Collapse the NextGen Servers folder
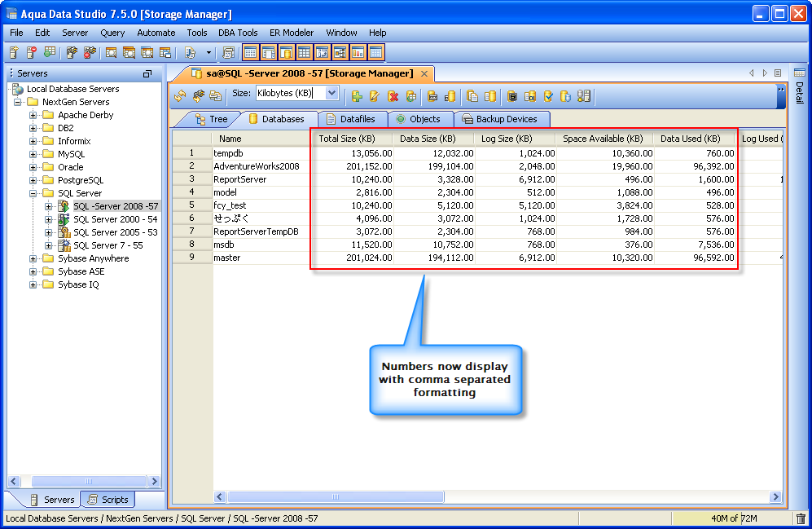This screenshot has height=529, width=812. pos(17,102)
